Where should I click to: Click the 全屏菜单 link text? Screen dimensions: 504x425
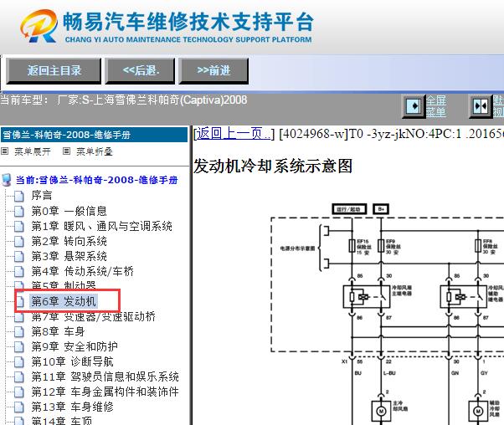[x=436, y=106]
